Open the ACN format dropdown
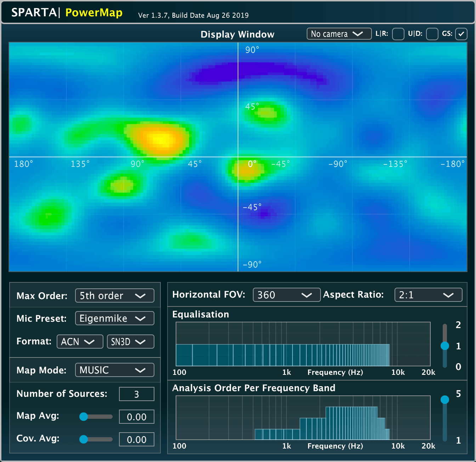Image resolution: width=476 pixels, height=462 pixels. (x=80, y=342)
